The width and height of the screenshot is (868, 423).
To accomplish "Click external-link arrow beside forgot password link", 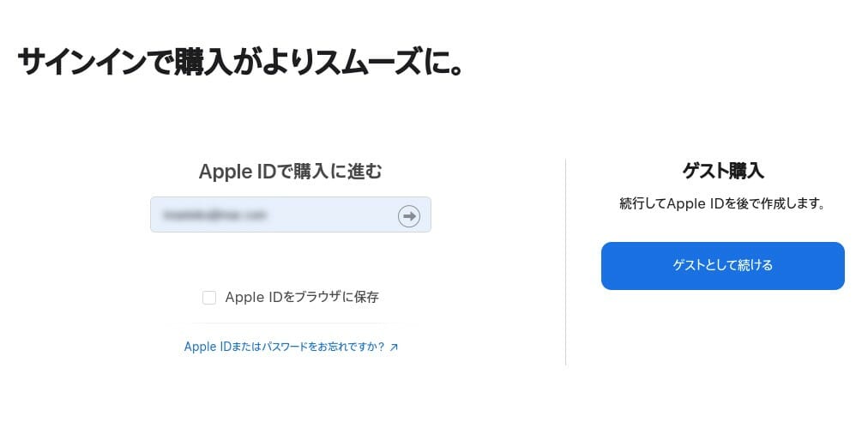I will tap(394, 347).
